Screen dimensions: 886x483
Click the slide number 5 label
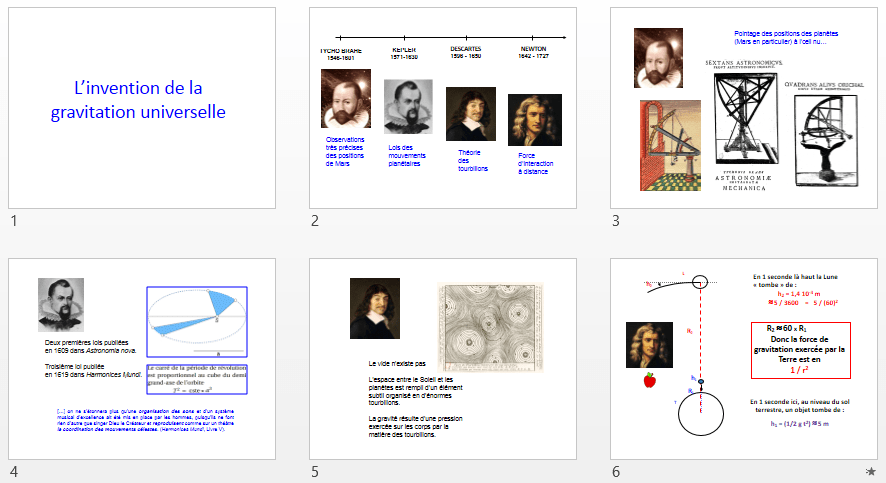click(x=315, y=471)
